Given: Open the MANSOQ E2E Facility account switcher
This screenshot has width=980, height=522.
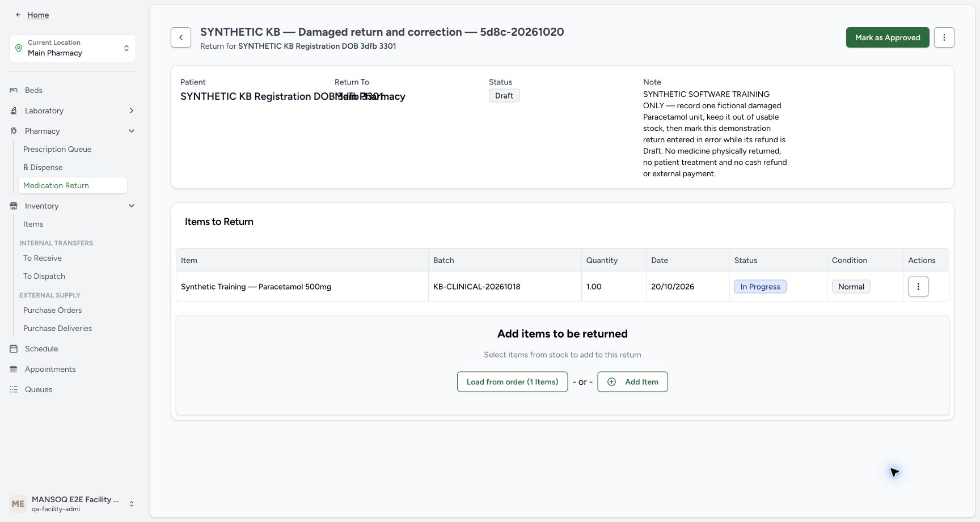Looking at the screenshot, I should pyautogui.click(x=73, y=504).
